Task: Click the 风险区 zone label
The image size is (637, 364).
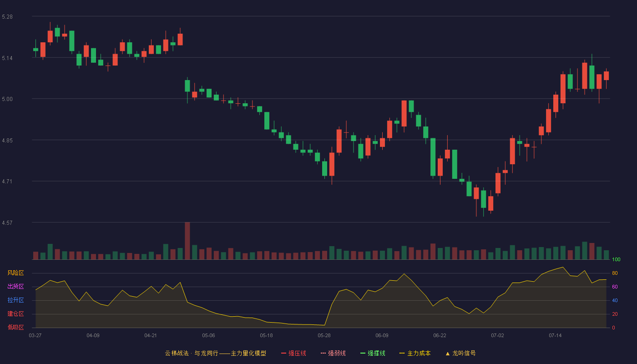Action: [15, 273]
